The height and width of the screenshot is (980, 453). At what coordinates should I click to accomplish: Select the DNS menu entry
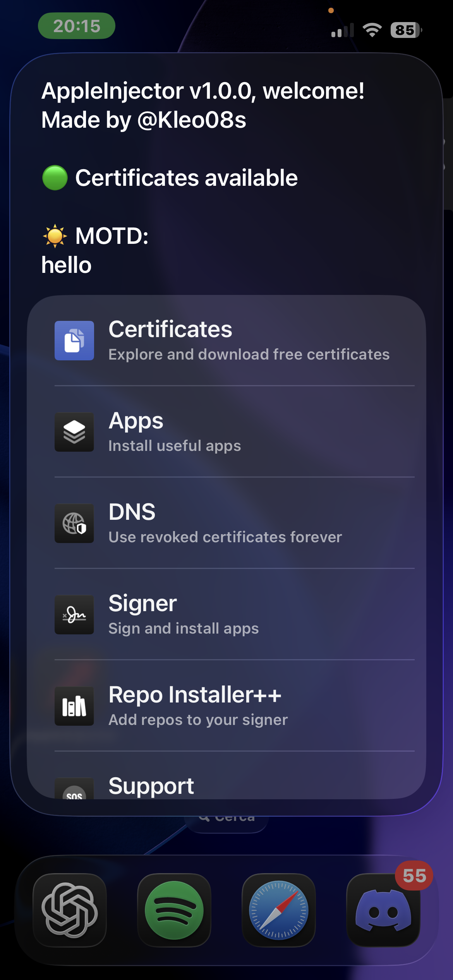(226, 523)
